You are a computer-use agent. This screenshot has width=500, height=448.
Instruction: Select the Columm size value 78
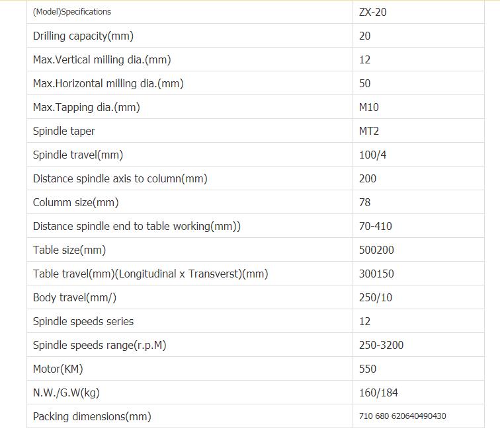click(x=364, y=202)
